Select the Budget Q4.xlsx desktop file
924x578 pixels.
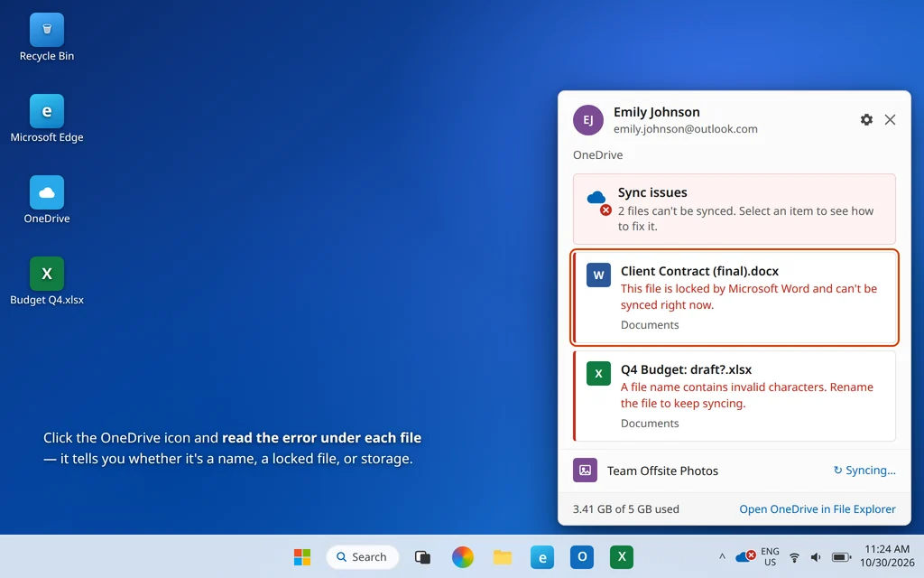(47, 281)
